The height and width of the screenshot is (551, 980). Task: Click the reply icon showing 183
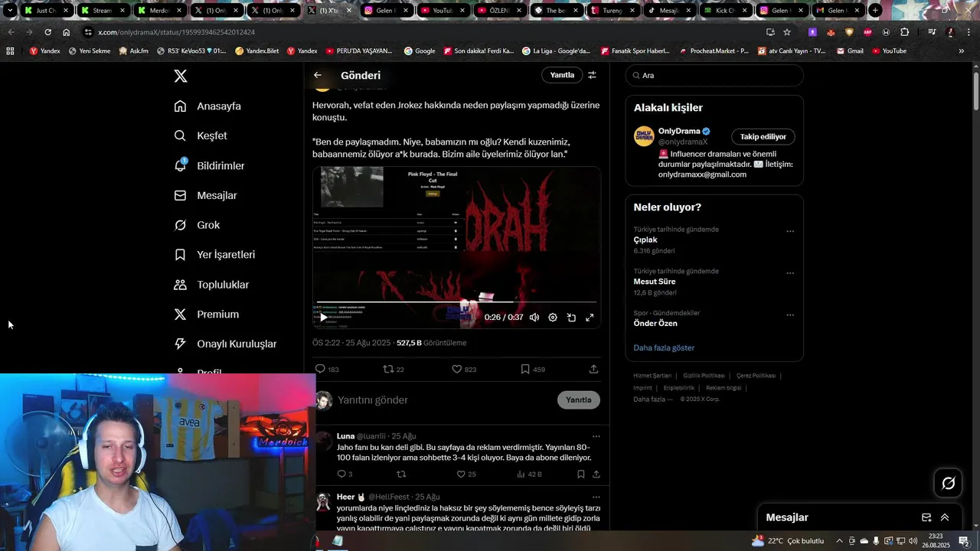tap(327, 369)
